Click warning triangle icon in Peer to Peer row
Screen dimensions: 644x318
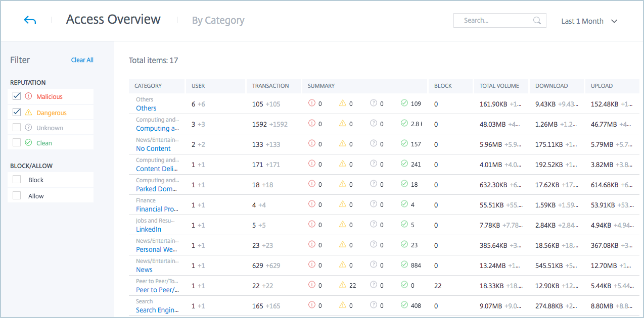click(343, 285)
